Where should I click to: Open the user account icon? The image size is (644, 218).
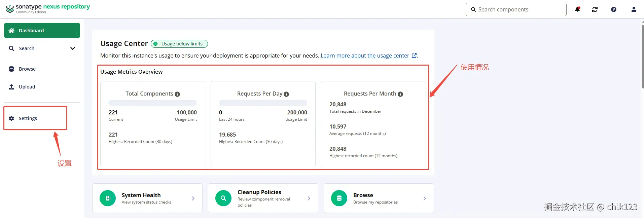(634, 9)
